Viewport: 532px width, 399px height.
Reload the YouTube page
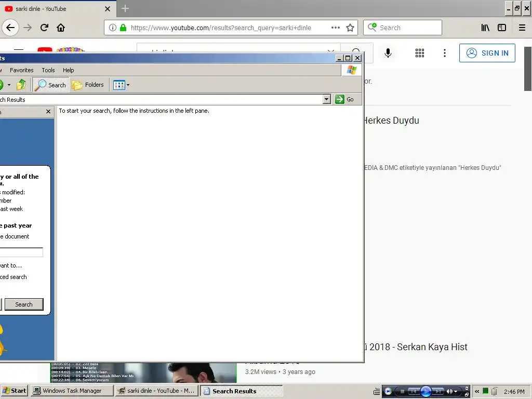click(44, 28)
